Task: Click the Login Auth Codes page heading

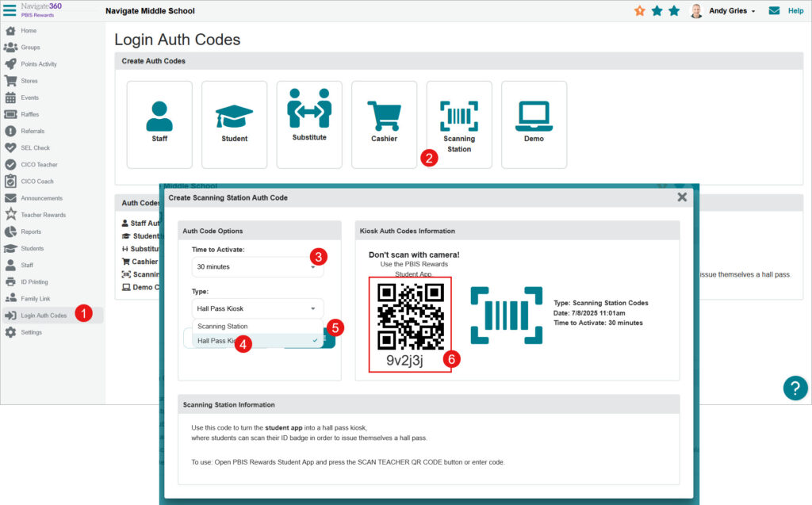Action: click(x=177, y=40)
